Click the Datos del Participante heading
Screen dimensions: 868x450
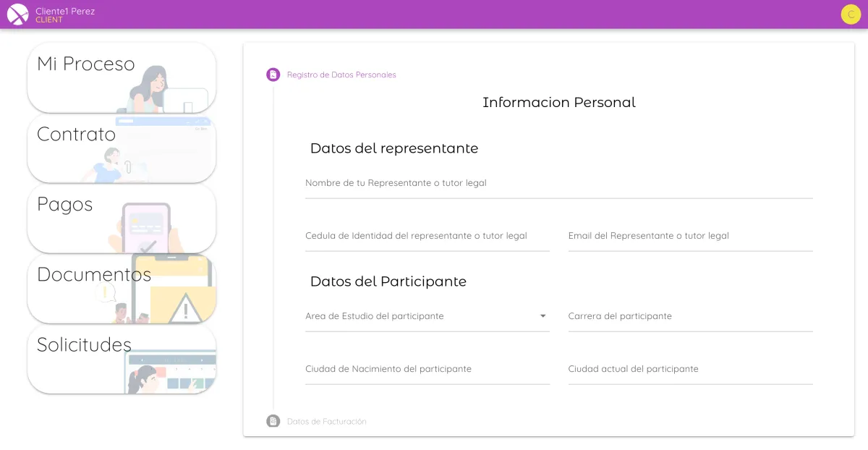(x=388, y=281)
